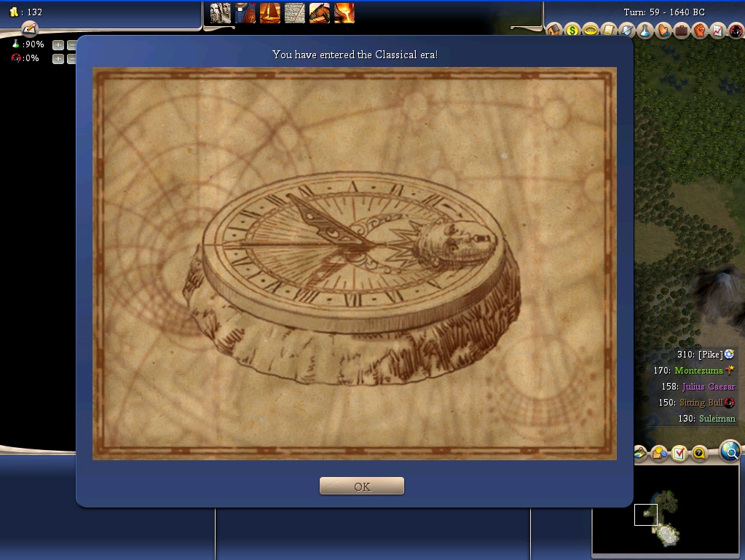Open the Religion Advisor praying hands icon
The height and width of the screenshot is (560, 745).
663,31
